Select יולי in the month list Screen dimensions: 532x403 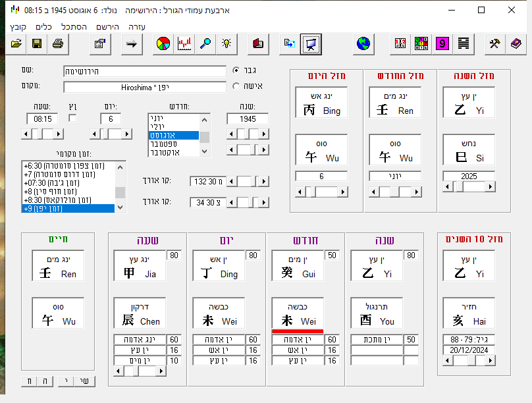174,126
